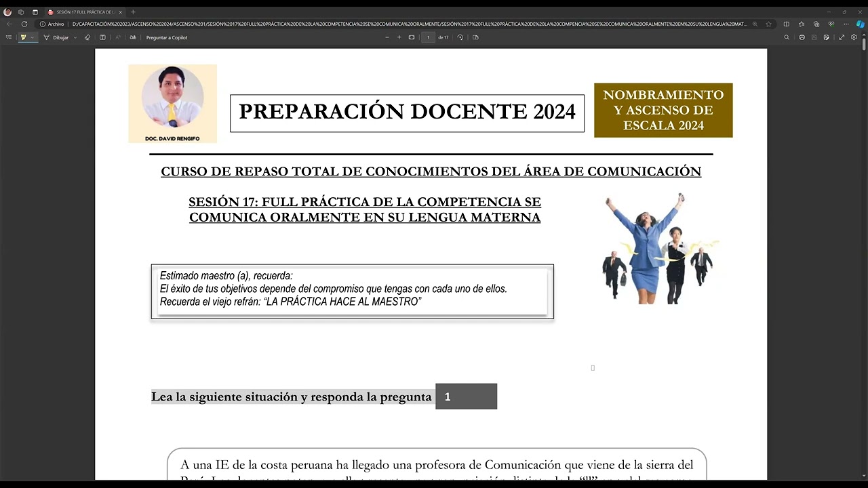Image resolution: width=868 pixels, height=488 pixels.
Task: Click the NOMBRAMIENTO Y ASCENSO gold box
Action: coord(663,110)
